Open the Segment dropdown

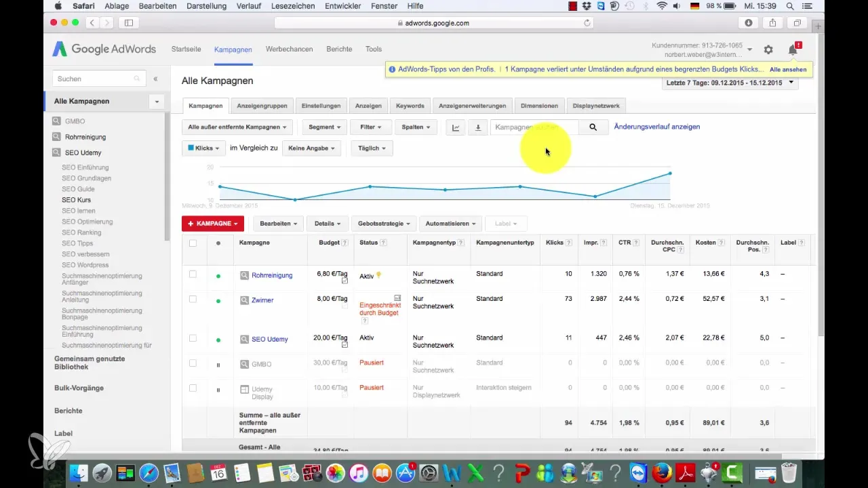pos(325,127)
